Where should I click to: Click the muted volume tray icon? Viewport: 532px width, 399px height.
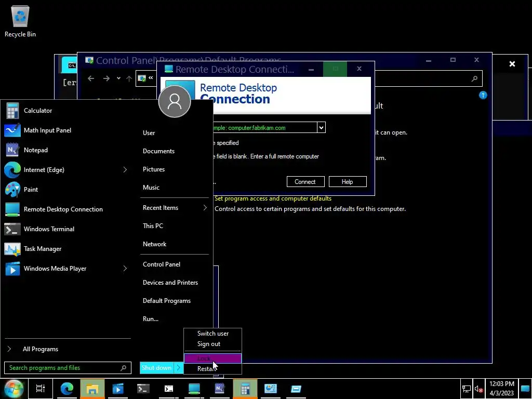point(478,389)
